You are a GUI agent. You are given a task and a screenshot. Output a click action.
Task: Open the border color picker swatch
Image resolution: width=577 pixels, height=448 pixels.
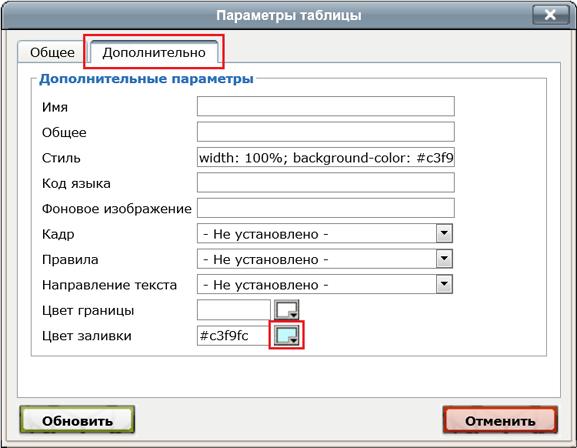286,310
